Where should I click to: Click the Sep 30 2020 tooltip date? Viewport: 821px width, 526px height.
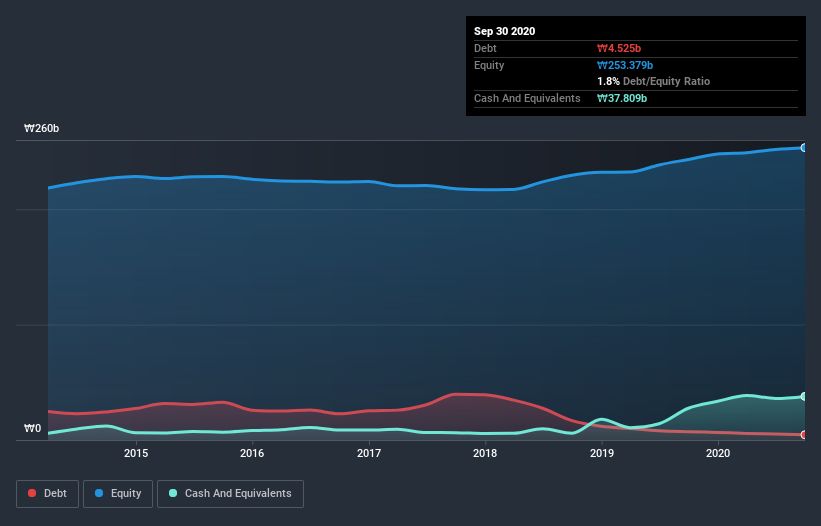[x=504, y=31]
